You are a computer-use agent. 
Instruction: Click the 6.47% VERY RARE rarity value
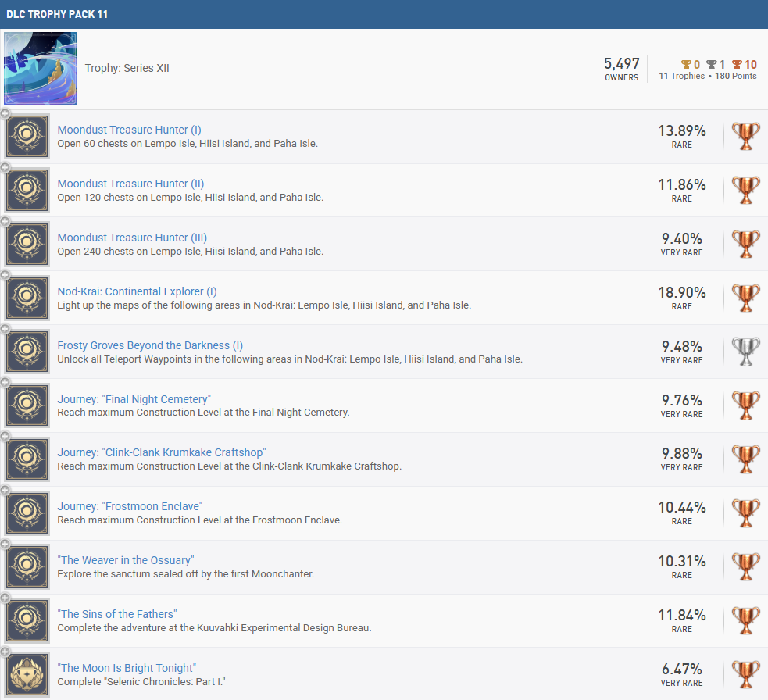point(682,674)
